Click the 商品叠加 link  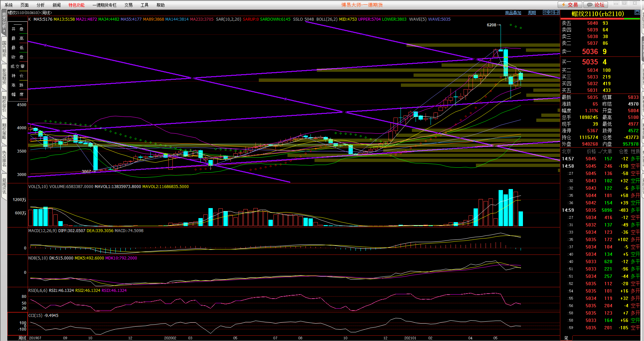513,13
